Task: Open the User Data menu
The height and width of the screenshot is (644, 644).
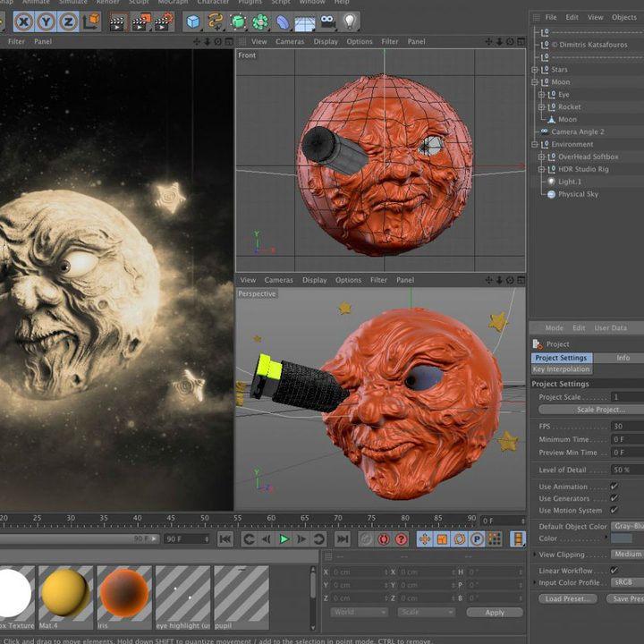Action: 610,327
